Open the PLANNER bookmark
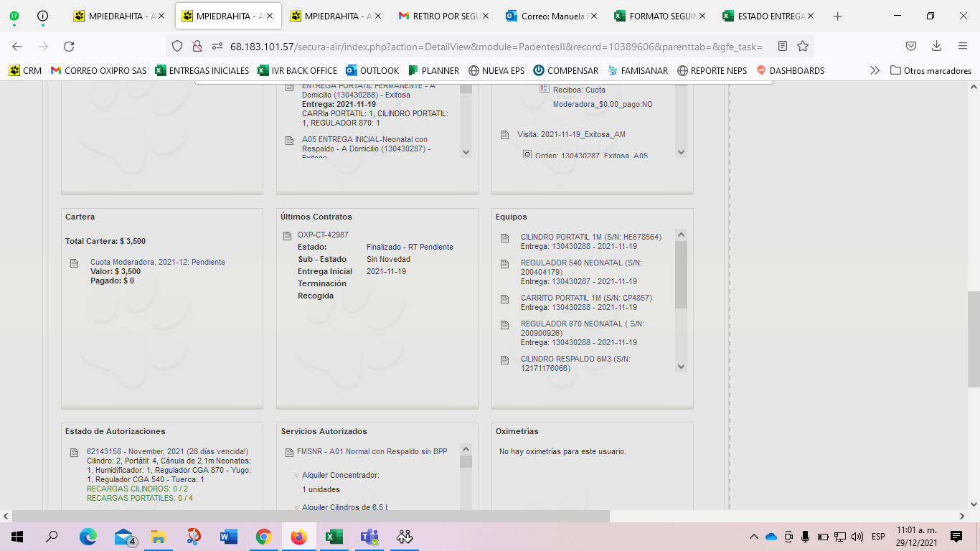 click(433, 70)
